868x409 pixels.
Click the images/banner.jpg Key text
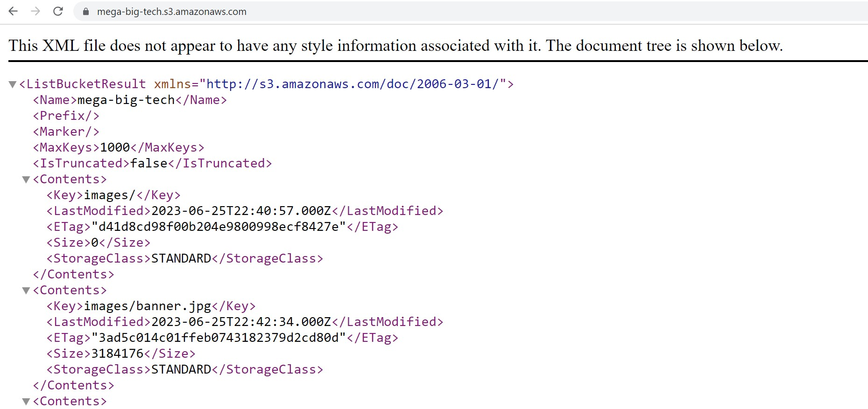(148, 306)
